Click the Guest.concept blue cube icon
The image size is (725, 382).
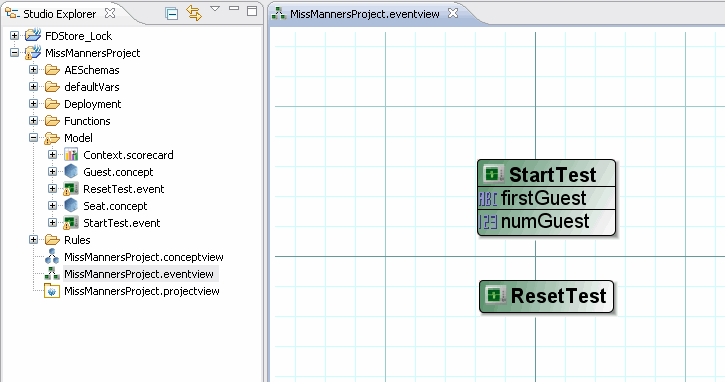[71, 172]
